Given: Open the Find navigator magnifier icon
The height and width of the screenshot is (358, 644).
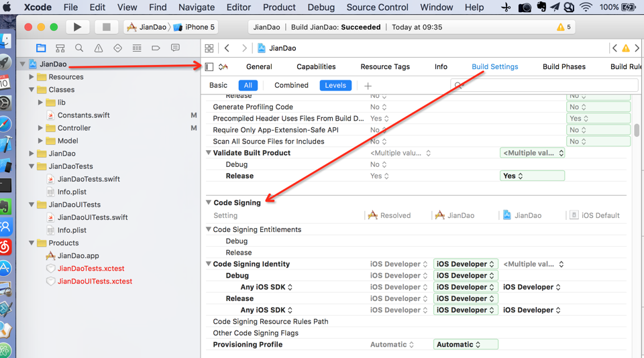Looking at the screenshot, I should pyautogui.click(x=79, y=48).
